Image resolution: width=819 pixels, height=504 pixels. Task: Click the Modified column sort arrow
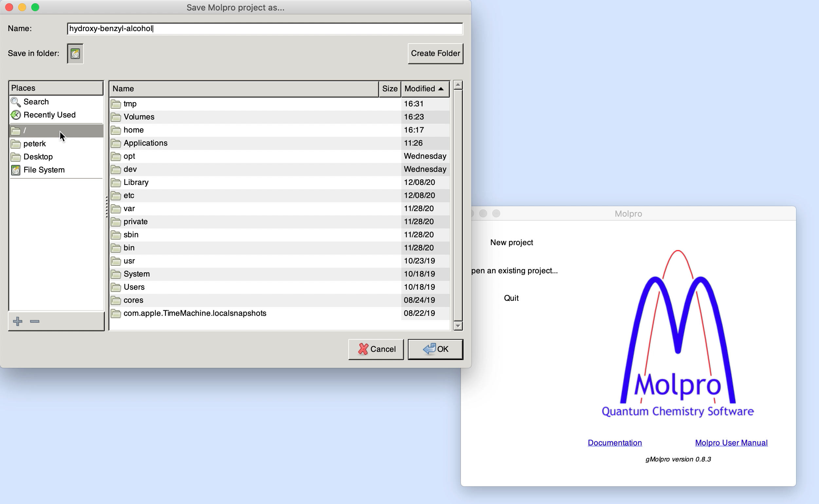(x=441, y=89)
